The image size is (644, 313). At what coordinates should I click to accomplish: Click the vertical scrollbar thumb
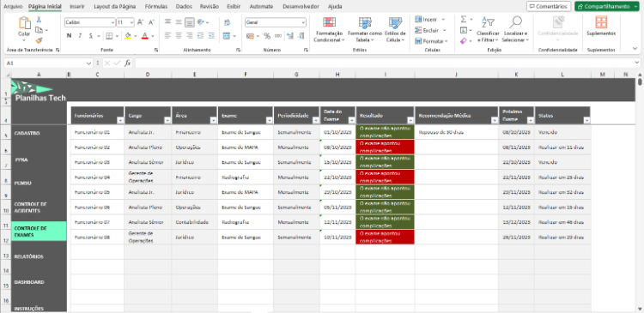click(640, 81)
